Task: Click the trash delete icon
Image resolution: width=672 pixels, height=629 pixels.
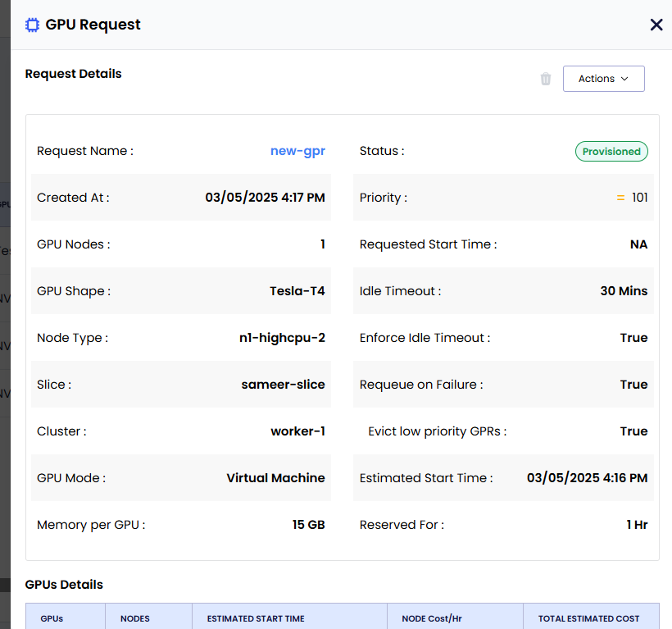Action: (x=546, y=79)
